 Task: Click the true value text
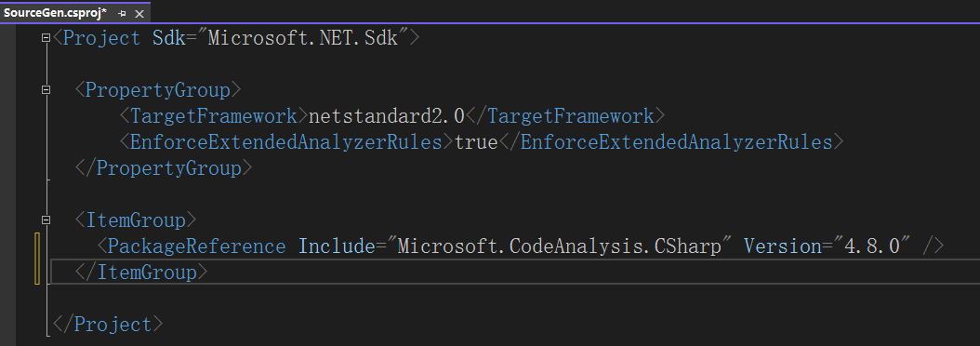[476, 142]
